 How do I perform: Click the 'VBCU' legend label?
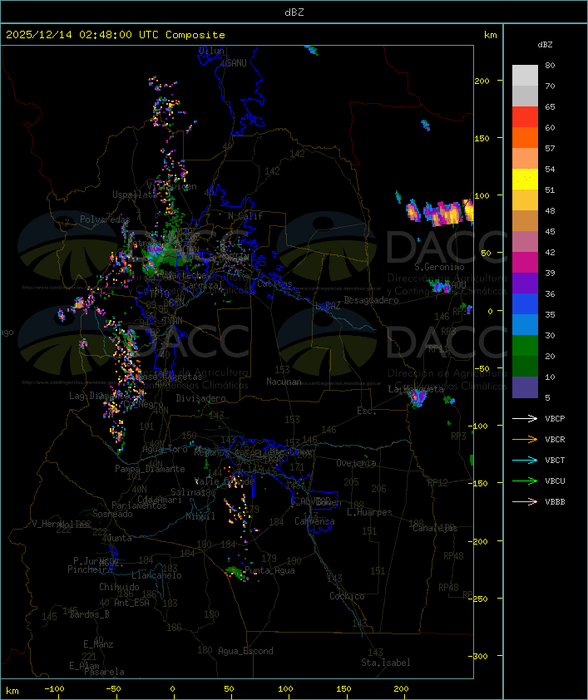pos(555,481)
